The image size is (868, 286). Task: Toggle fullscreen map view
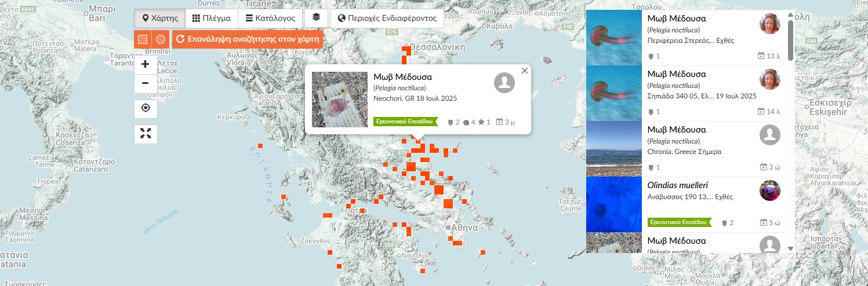point(146,134)
